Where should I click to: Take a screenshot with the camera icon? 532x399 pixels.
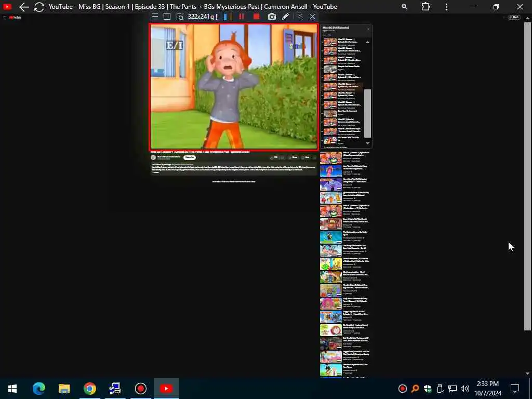(272, 17)
